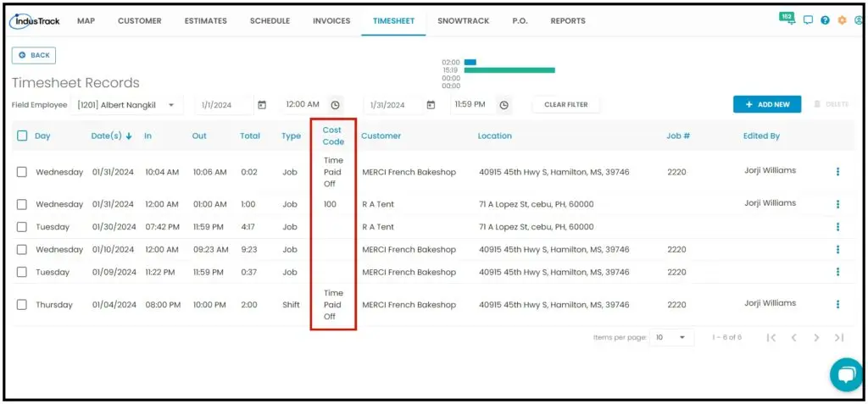
Task: Open row menu for 10:04 AM entry
Action: (x=837, y=172)
